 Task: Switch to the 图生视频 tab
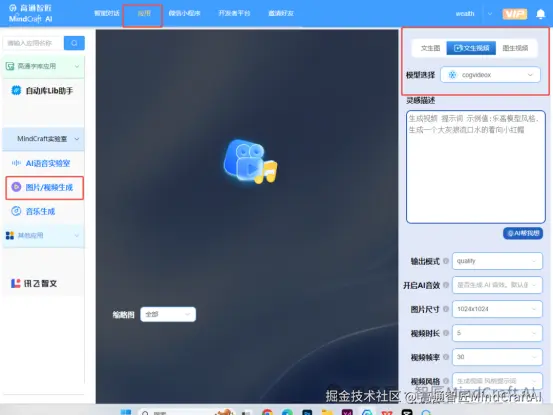pyautogui.click(x=515, y=48)
